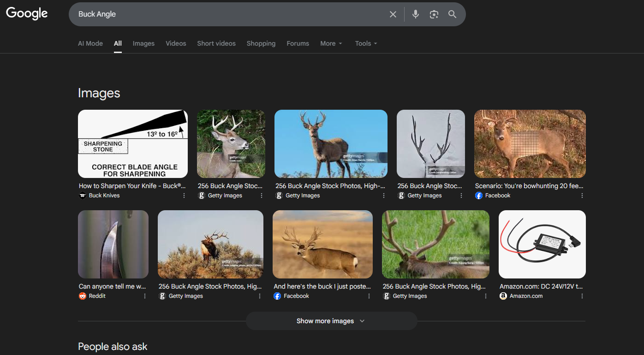The height and width of the screenshot is (355, 644).
Task: Click Getty favicon under the blue-sky deer photo
Action: click(279, 195)
